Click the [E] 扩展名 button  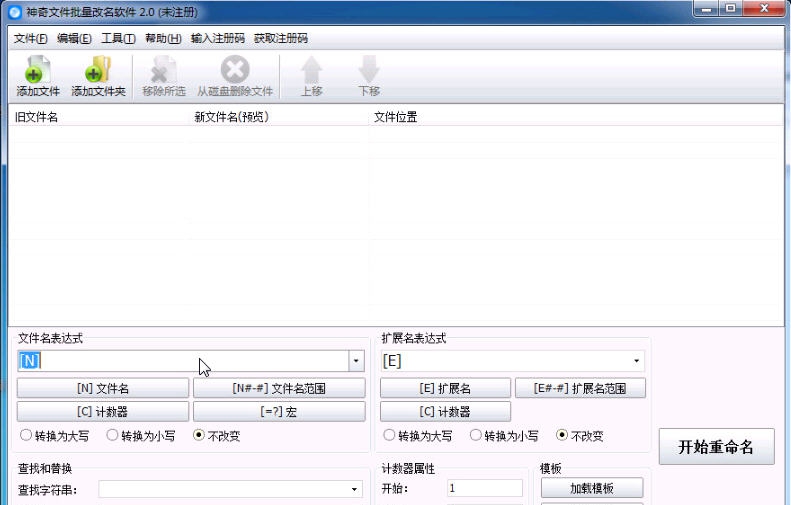point(445,388)
